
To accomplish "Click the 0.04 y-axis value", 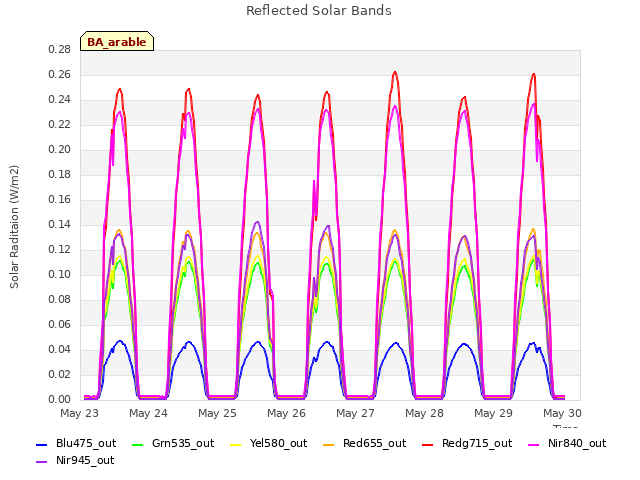I will coord(60,349).
